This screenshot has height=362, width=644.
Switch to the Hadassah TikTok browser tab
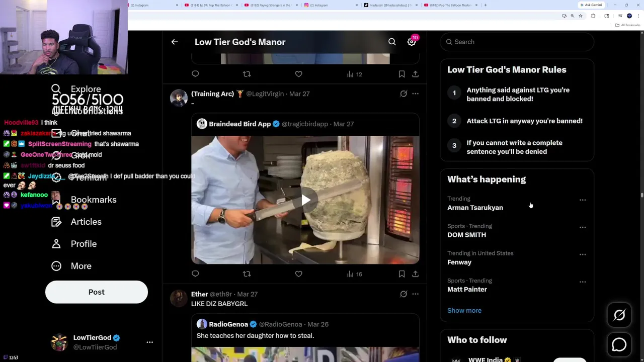pyautogui.click(x=390, y=5)
